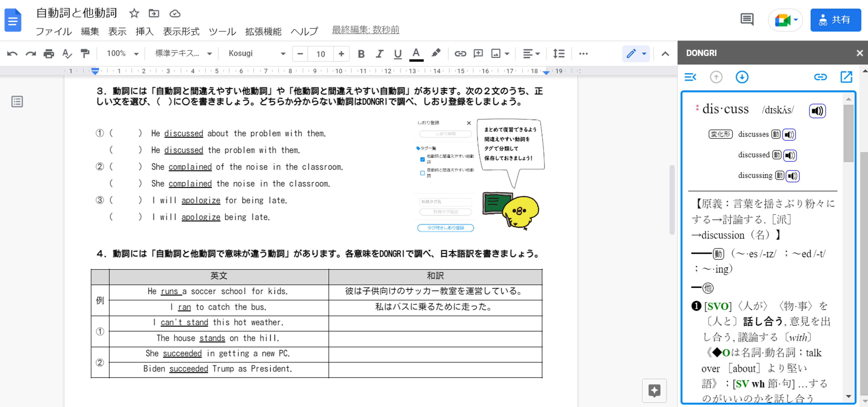Expand the paragraph style dropdown
Viewport: 868px width, 407px height.
tap(183, 54)
